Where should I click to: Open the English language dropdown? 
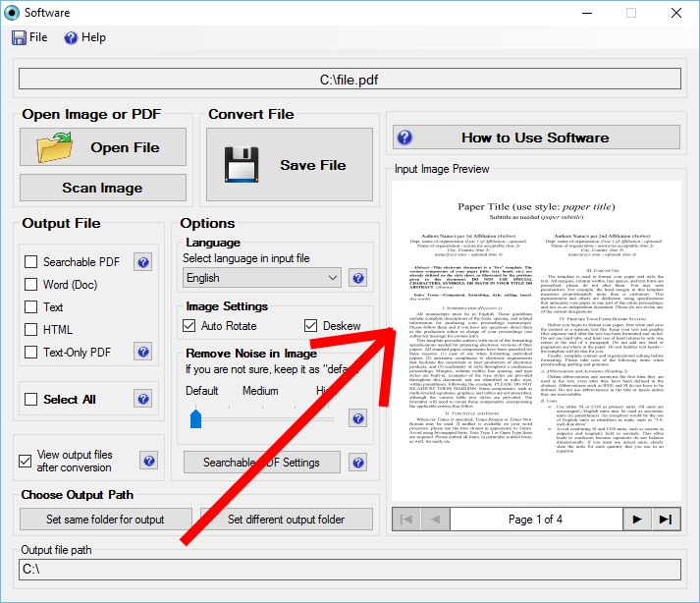pos(261,277)
